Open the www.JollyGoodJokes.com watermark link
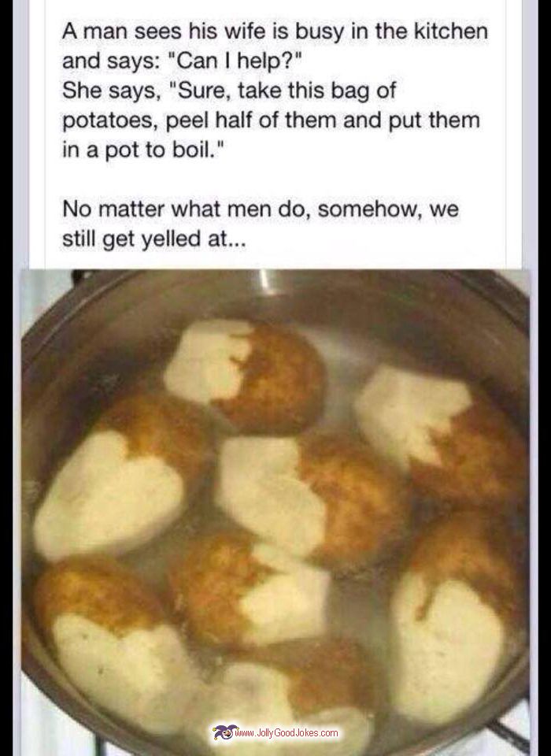551x756 pixels. pyautogui.click(x=286, y=733)
